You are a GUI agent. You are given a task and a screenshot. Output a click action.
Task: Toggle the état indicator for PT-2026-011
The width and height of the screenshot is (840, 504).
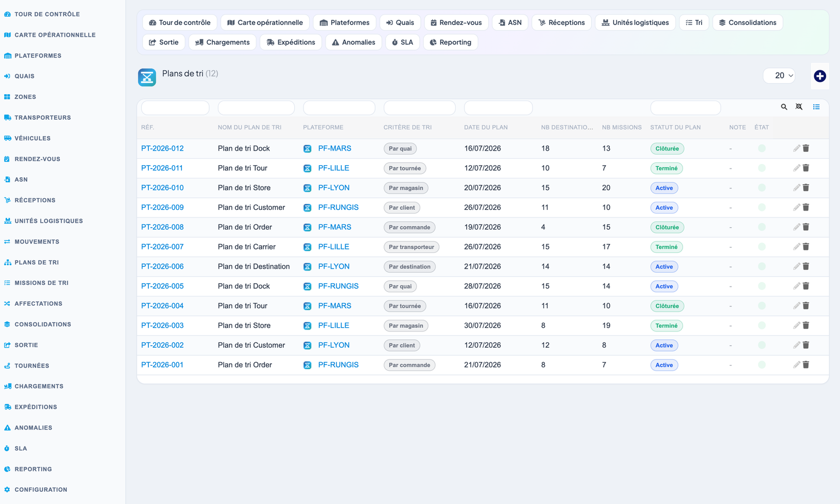click(762, 168)
